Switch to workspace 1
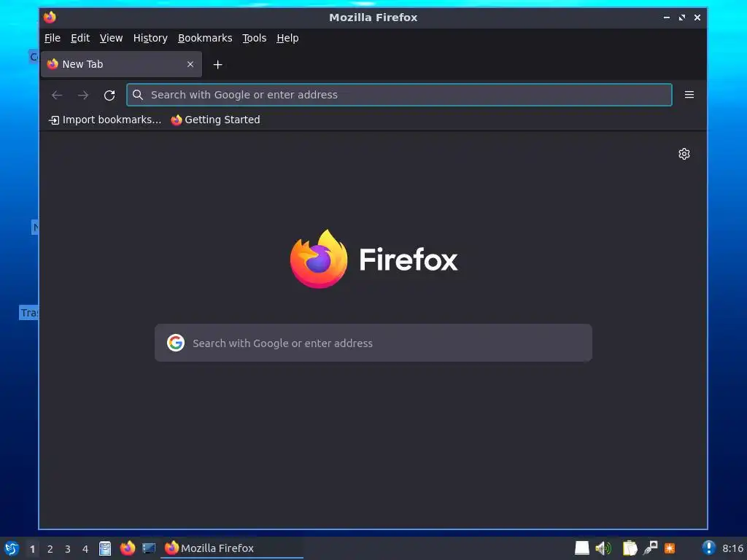Image resolution: width=747 pixels, height=560 pixels. tap(32, 549)
